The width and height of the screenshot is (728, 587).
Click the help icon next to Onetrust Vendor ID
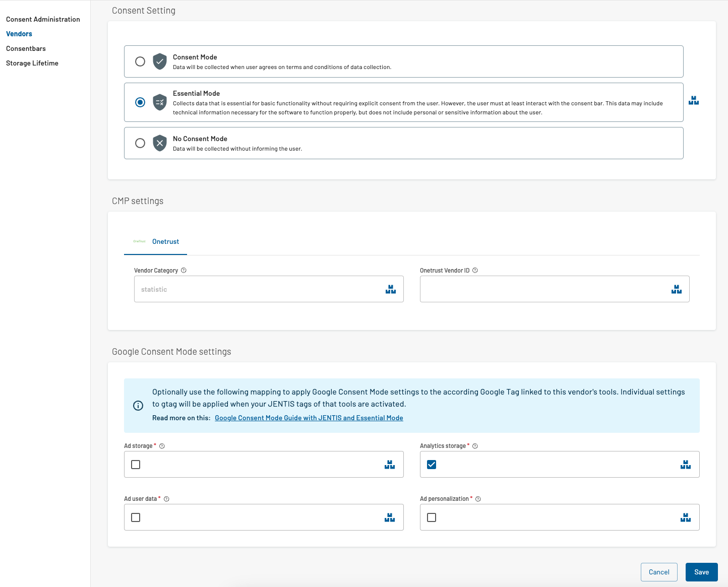[475, 271]
